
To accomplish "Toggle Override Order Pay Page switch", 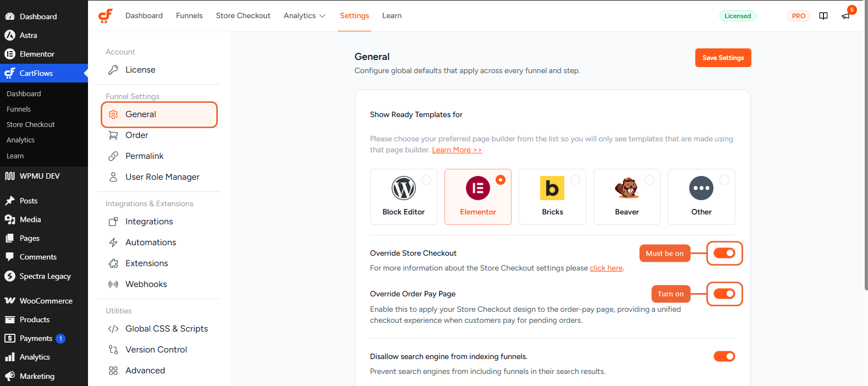I will (724, 294).
